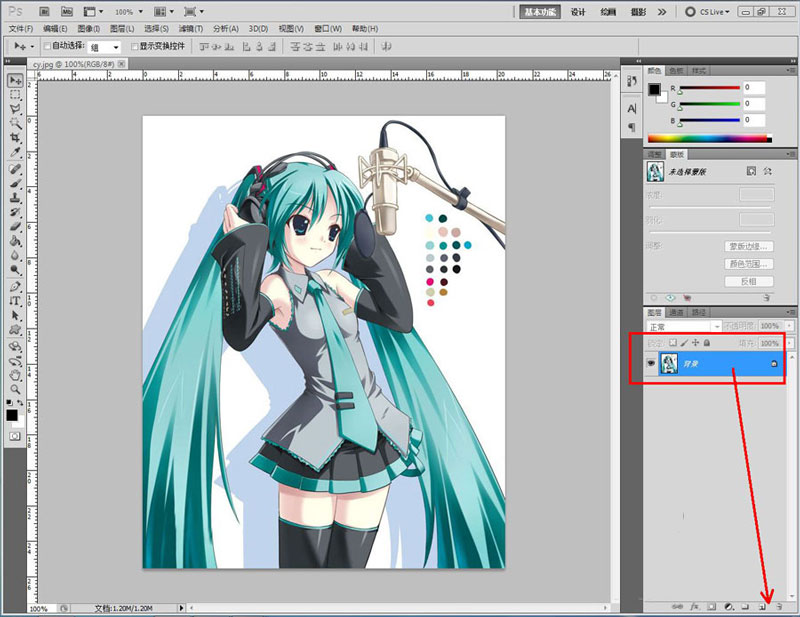This screenshot has height=617, width=800.
Task: Add layer style via fx icon
Action: (x=694, y=607)
